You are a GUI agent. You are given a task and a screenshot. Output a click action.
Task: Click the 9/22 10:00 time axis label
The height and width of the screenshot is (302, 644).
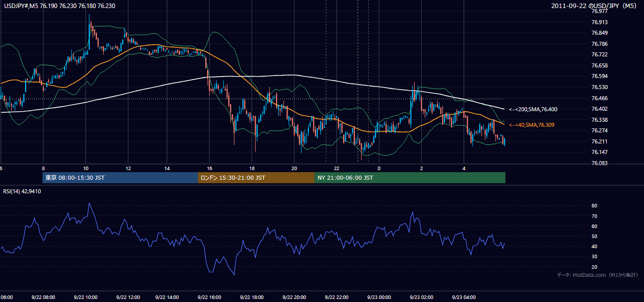85,297
